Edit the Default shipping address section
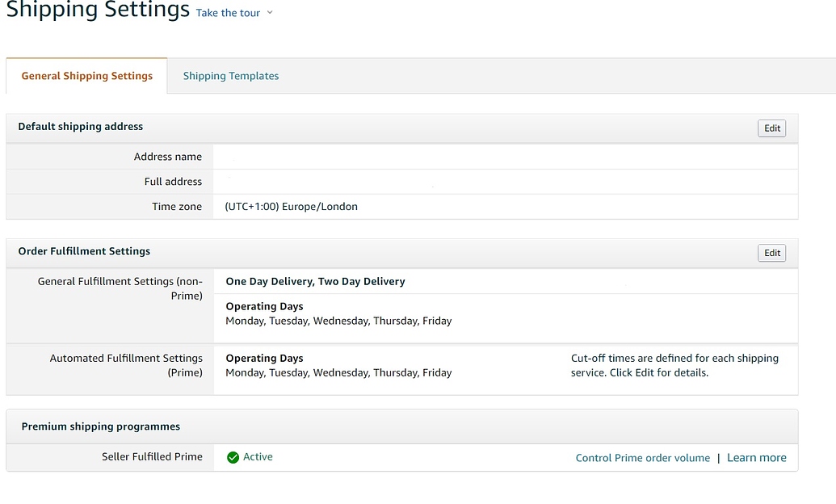 [x=772, y=128]
